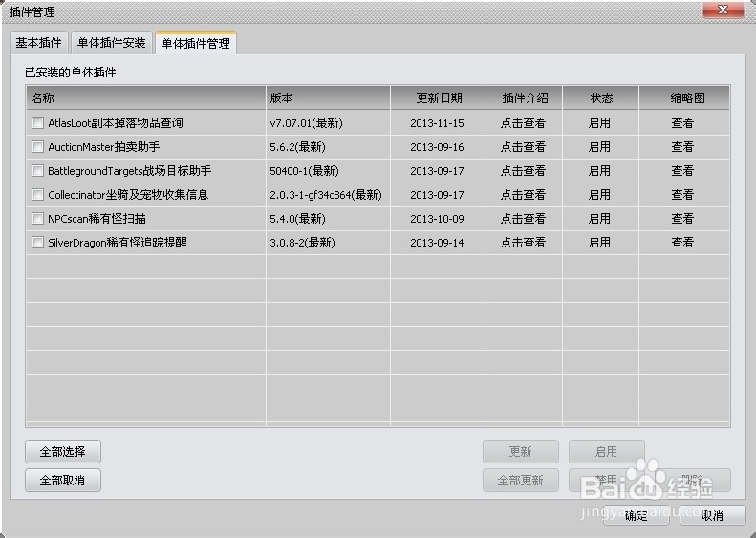Screen dimensions: 756x538
Task: Click date 2013-09-17 in BattlegroundTargets row
Action: (438, 171)
